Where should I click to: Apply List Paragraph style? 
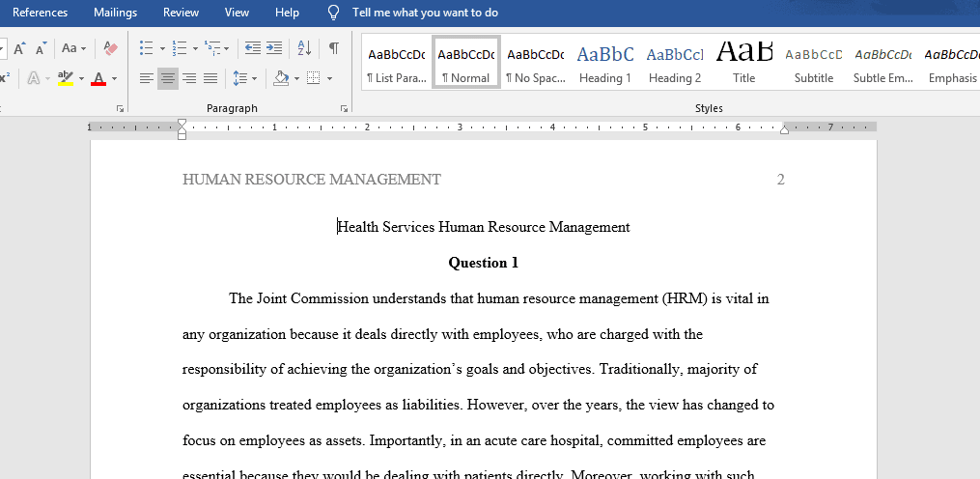coord(396,63)
